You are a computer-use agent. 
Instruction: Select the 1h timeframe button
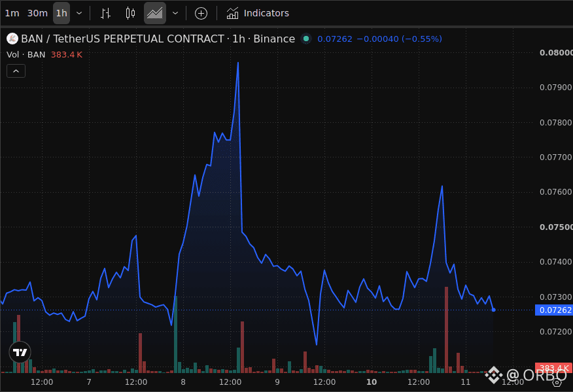61,13
